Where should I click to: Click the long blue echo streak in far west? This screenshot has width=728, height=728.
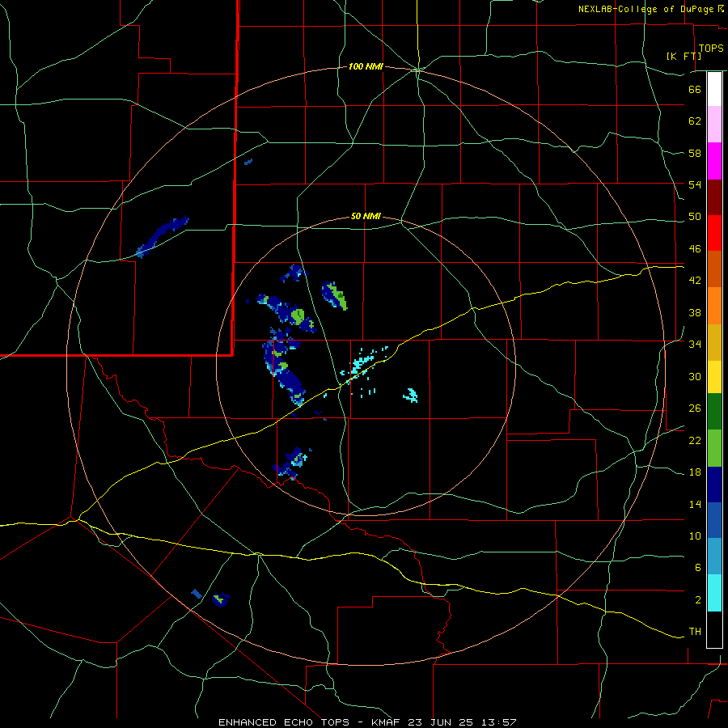162,237
